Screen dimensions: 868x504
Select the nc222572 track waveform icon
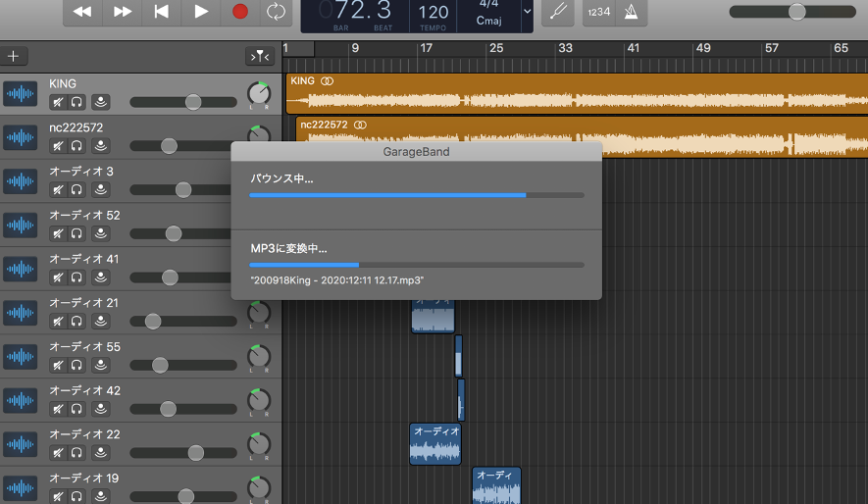pyautogui.click(x=20, y=137)
